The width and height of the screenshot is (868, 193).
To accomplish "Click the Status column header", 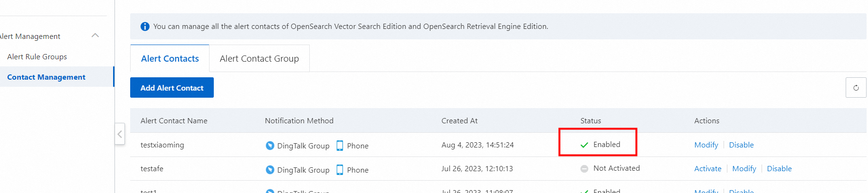I will [591, 120].
